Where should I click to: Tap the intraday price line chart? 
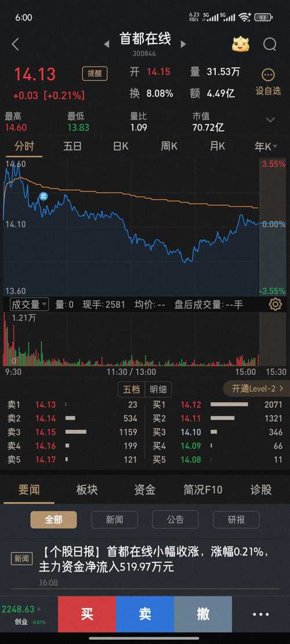[132, 228]
